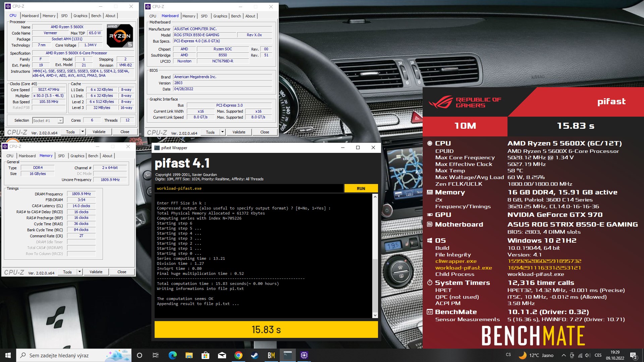Click CAS# Latency value 14.0 clocks
Screen dimensions: 644x362
coord(81,206)
